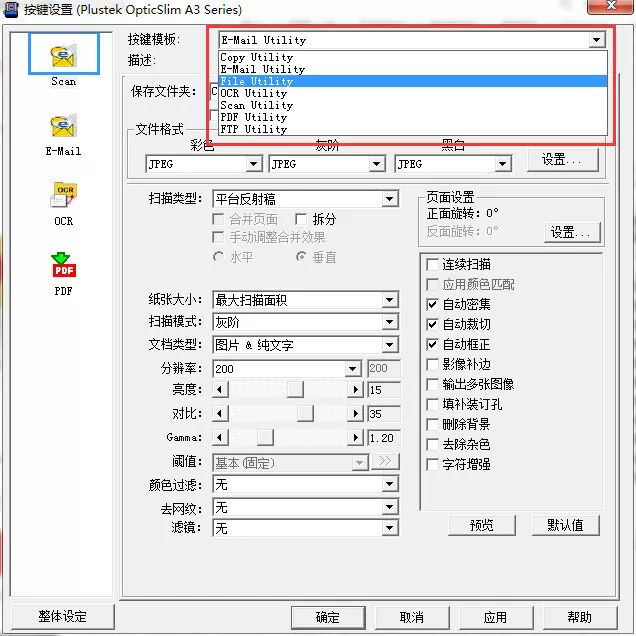
Task: Open the 去网纹 dropdown
Action: 389,507
